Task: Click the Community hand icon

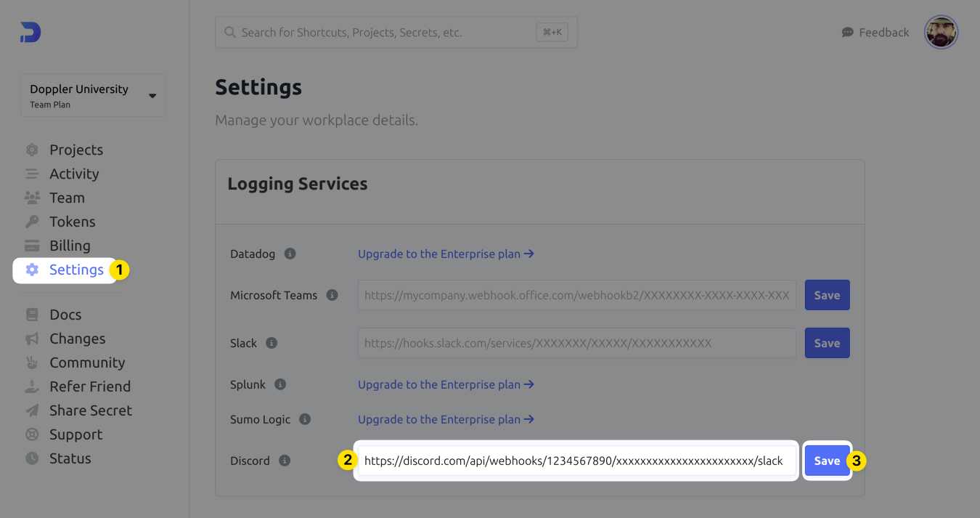Action: 32,363
